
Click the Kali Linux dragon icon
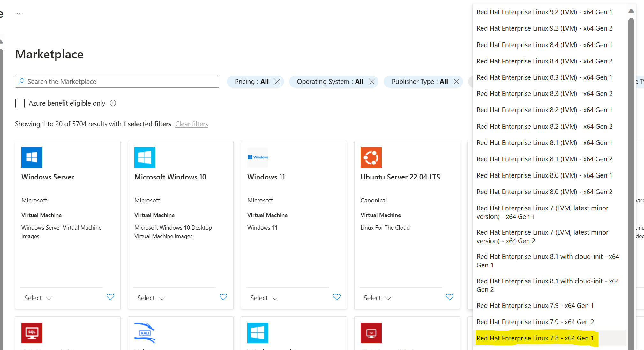145,333
